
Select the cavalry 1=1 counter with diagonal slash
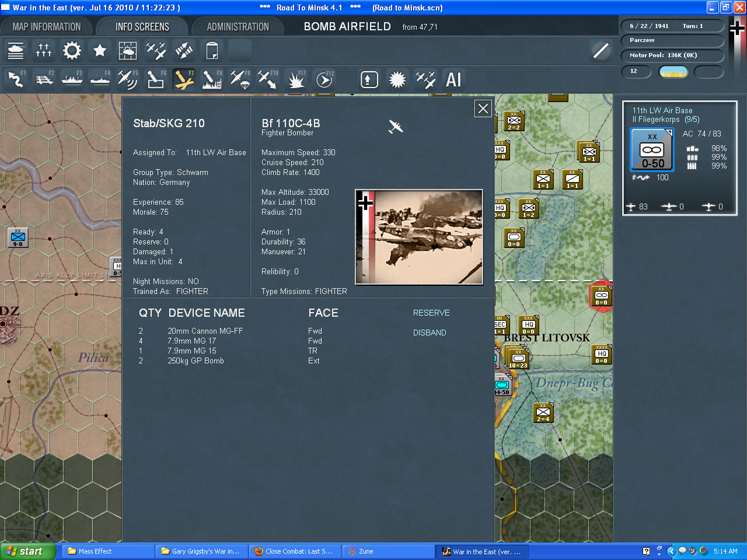tap(573, 180)
